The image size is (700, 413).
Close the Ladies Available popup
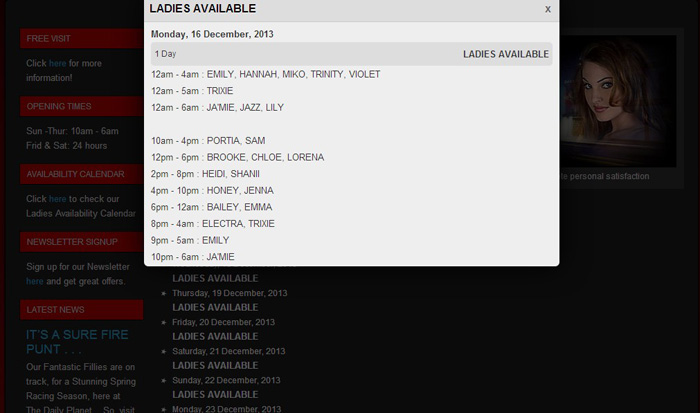pos(548,9)
